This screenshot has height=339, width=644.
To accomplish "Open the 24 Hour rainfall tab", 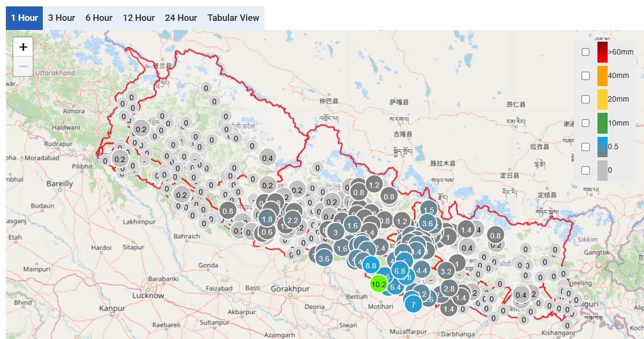I will [181, 18].
